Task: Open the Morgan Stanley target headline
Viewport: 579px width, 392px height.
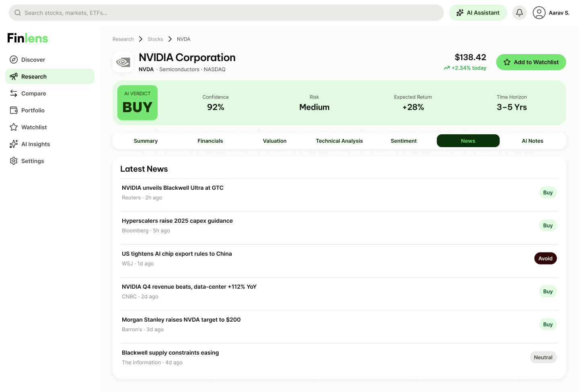Action: coord(181,320)
